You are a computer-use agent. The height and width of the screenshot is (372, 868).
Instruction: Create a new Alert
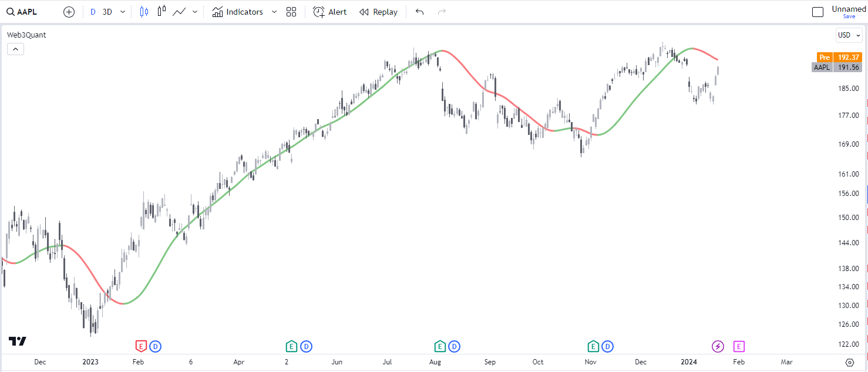(330, 12)
